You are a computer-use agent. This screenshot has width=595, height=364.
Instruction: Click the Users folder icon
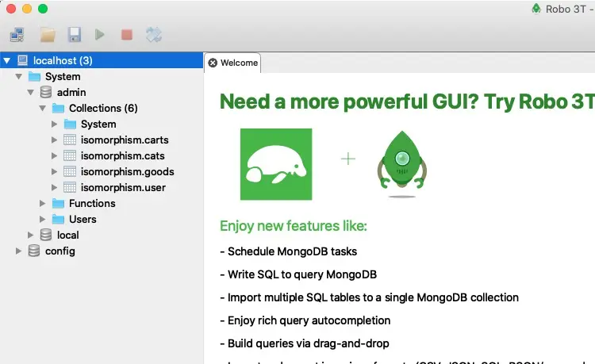coord(58,219)
